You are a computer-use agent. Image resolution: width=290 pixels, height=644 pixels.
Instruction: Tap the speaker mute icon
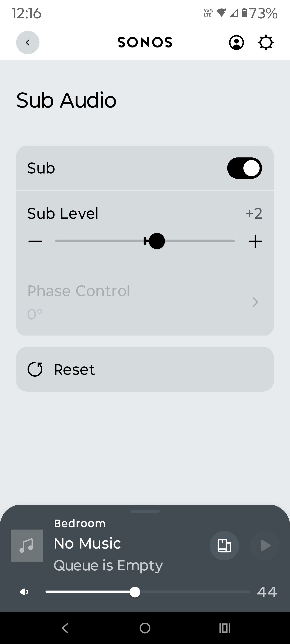coord(24,592)
